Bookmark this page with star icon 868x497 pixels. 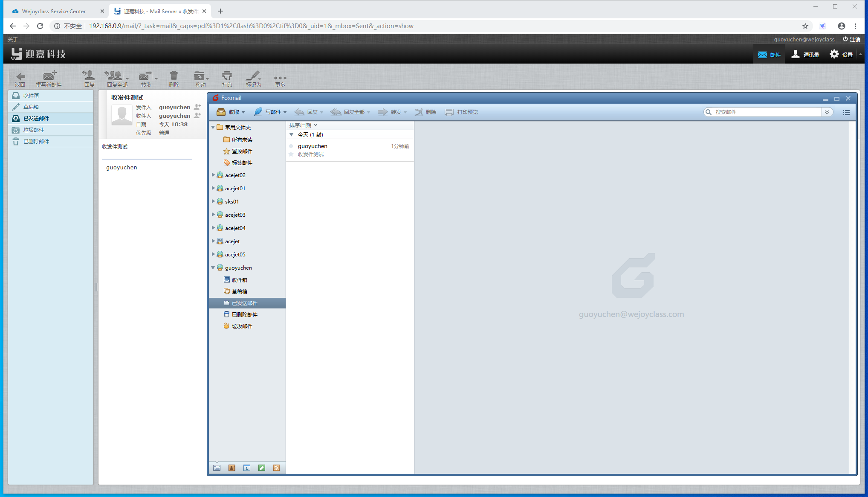tap(805, 26)
